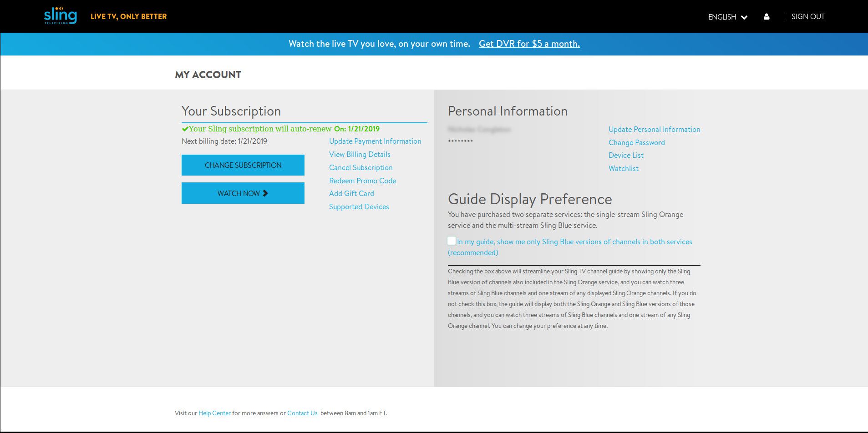The width and height of the screenshot is (868, 433).
Task: Open the Watchlist link
Action: tap(623, 169)
